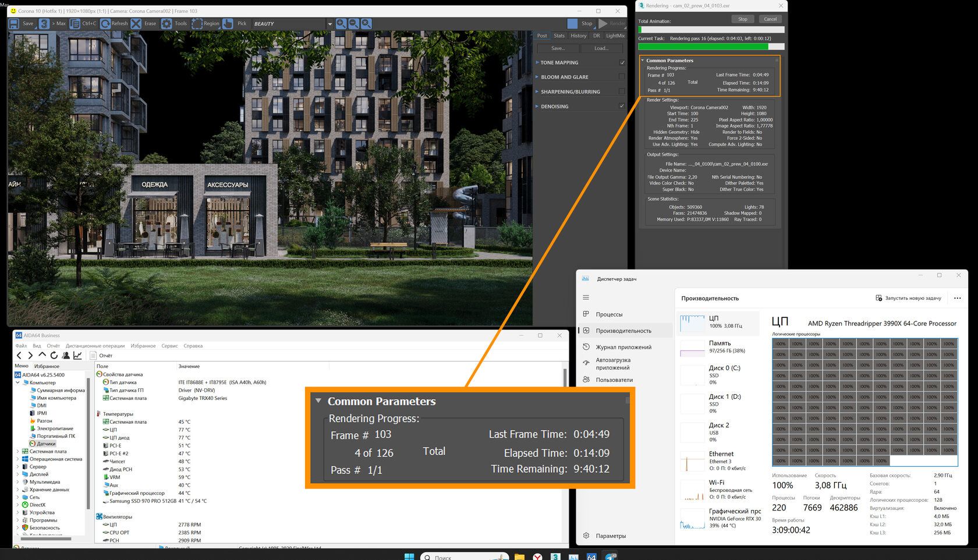Toggle Denoising checkbox
Viewport: 978px width, 560px height.
(622, 106)
